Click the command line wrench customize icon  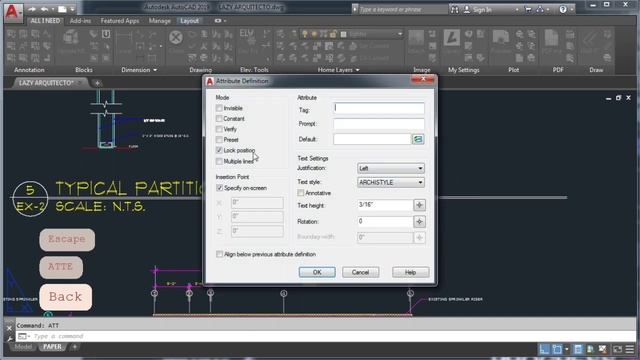(x=9, y=338)
